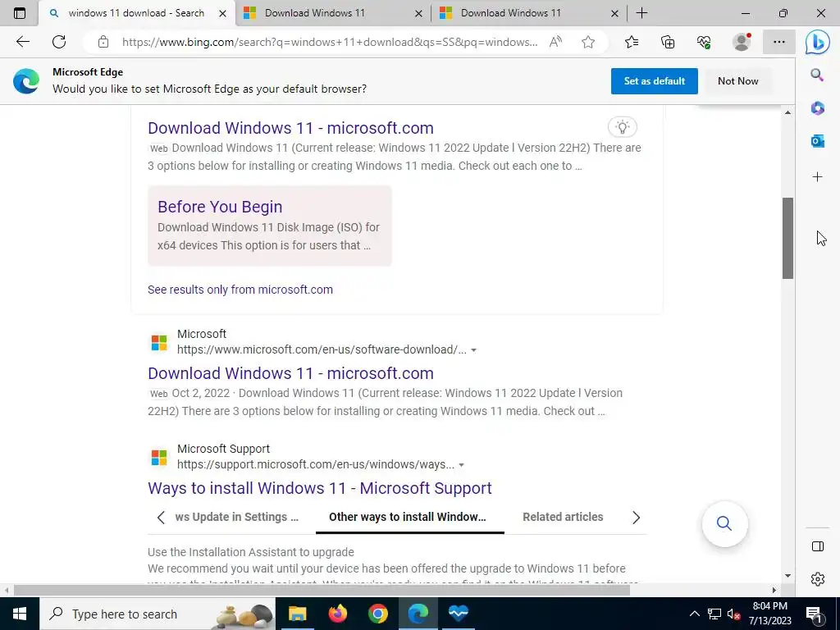Open the tab actions menu icon

pos(20,13)
